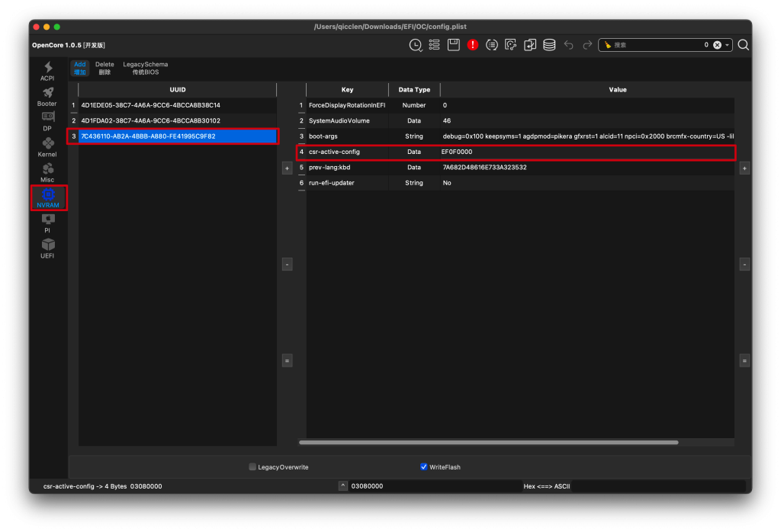Click the broom icon in search box
The width and height of the screenshot is (781, 532).
tap(608, 45)
